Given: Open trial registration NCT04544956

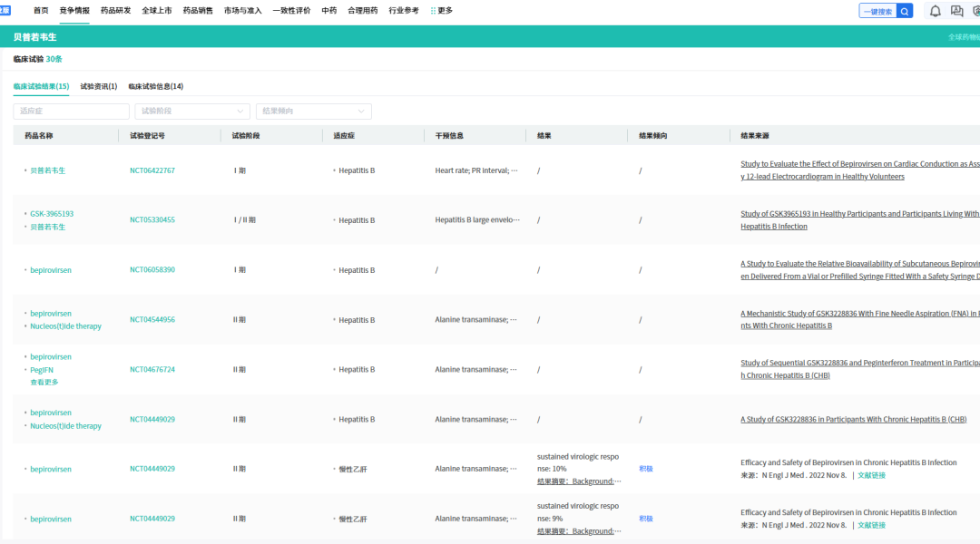Looking at the screenshot, I should 152,319.
